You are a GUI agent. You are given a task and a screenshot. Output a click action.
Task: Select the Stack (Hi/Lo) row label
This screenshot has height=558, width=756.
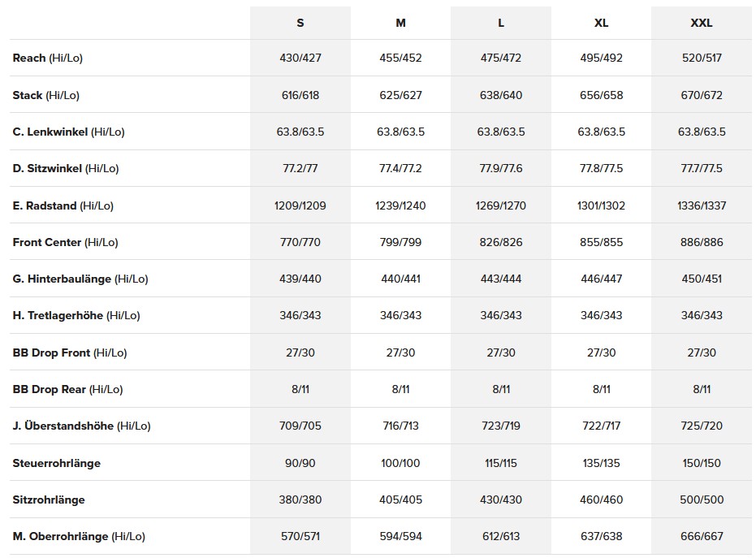45,95
